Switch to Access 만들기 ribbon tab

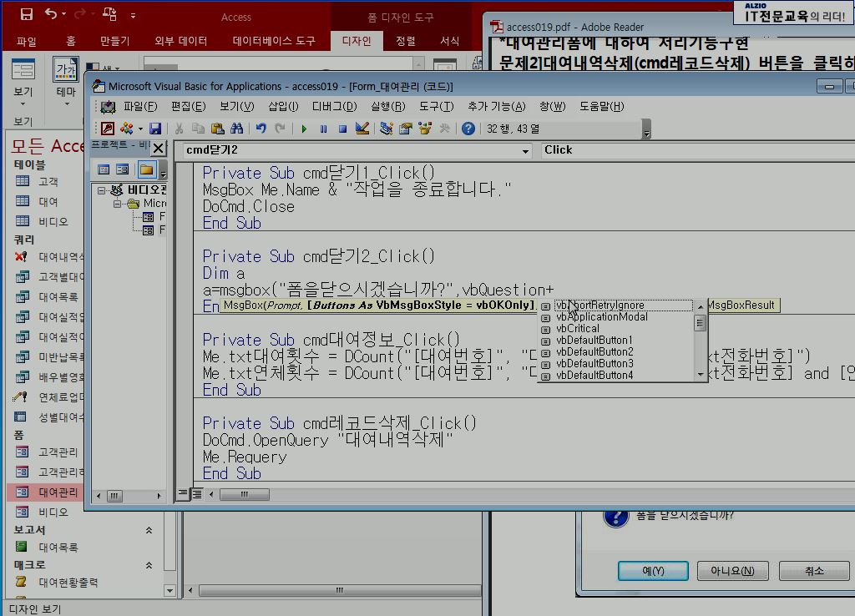tap(114, 41)
